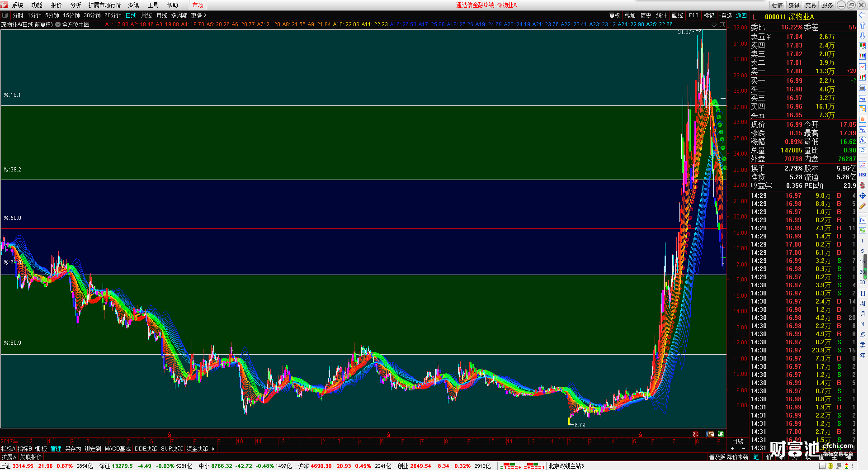Screen dimensions: 868x470
Task: Click the F10 sidebar icon
Action: coord(862,98)
